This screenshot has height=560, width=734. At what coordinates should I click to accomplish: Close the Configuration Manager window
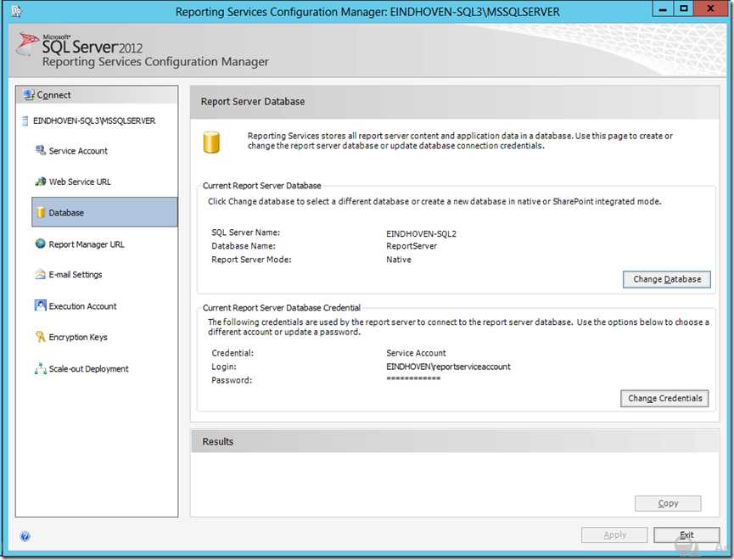[710, 8]
